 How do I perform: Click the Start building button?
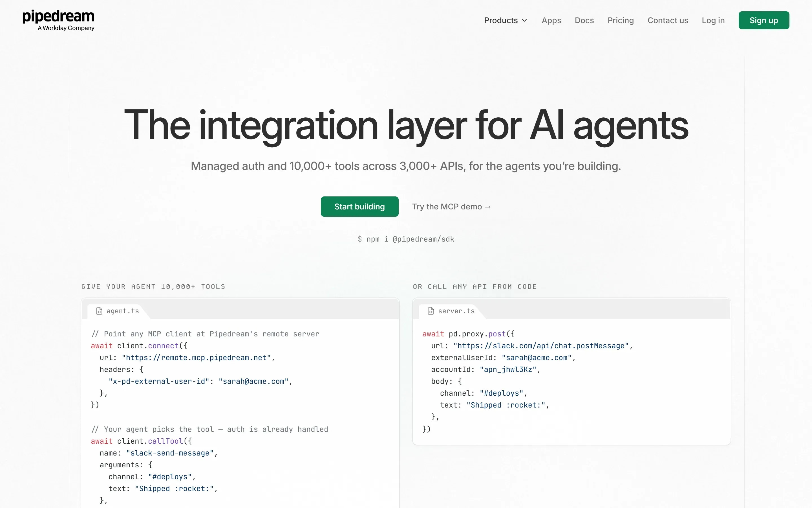(x=359, y=207)
